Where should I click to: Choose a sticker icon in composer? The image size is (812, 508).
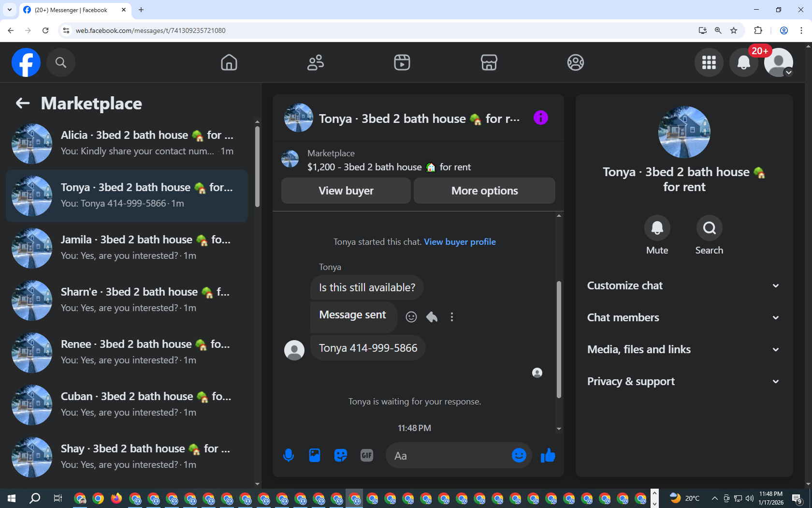click(341, 455)
